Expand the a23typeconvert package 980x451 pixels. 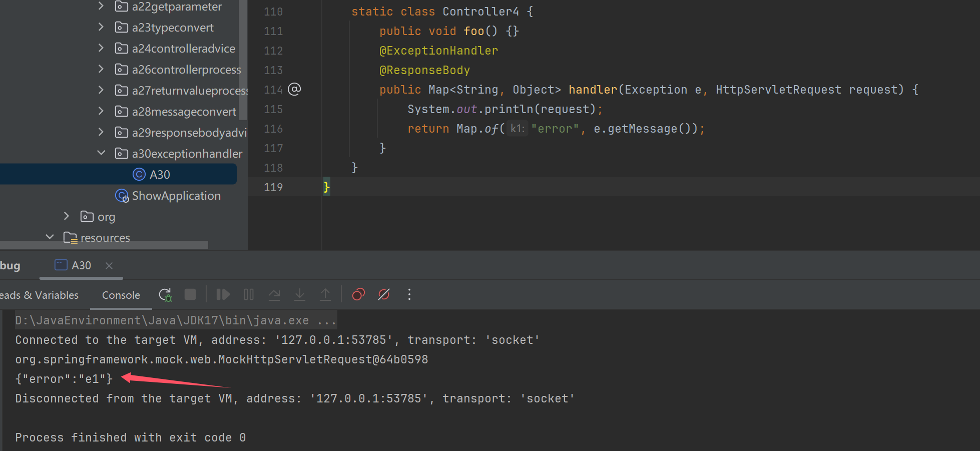(x=101, y=27)
